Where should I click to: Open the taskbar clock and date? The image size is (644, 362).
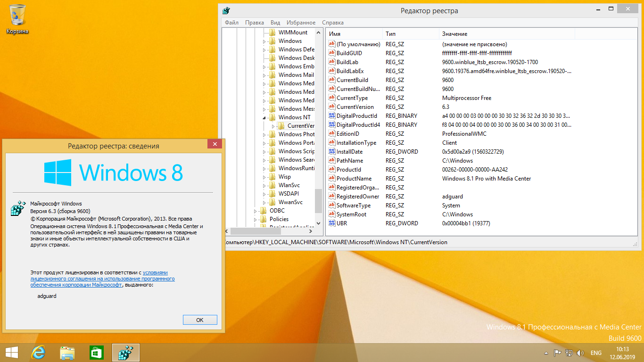tap(622, 353)
